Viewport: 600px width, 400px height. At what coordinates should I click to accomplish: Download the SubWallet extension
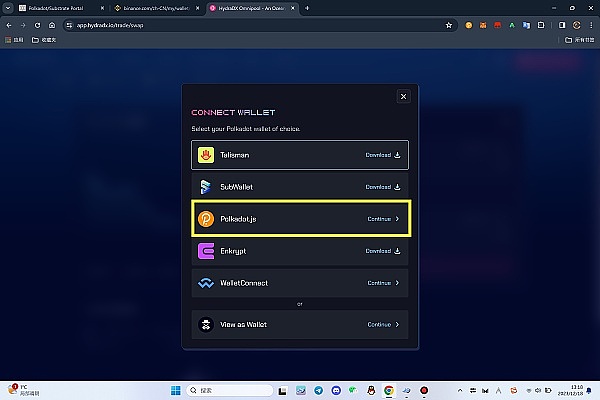(x=383, y=187)
